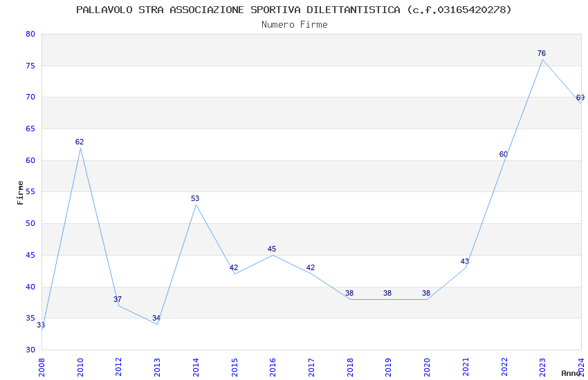The image size is (588, 380).
Task: Click y-axis value 65
Action: tap(30, 129)
